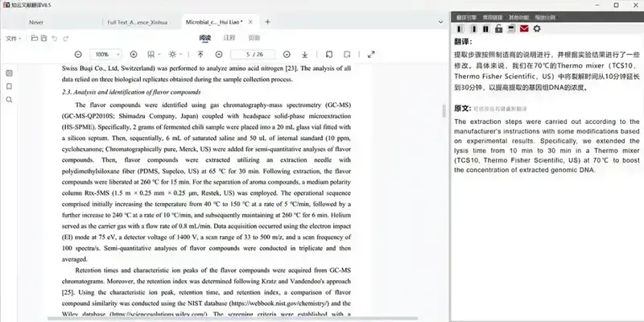This screenshot has width=644, height=322.
Task: Jump to the last page
Action: 305,54
